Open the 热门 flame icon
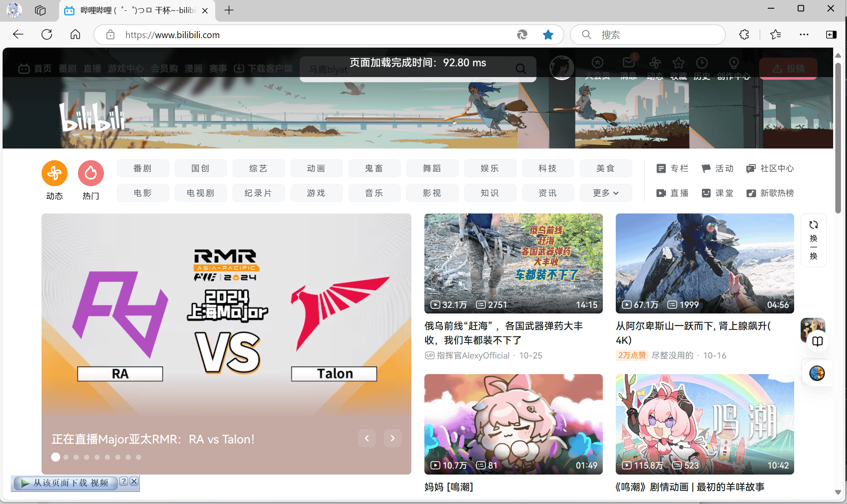 pos(91,173)
